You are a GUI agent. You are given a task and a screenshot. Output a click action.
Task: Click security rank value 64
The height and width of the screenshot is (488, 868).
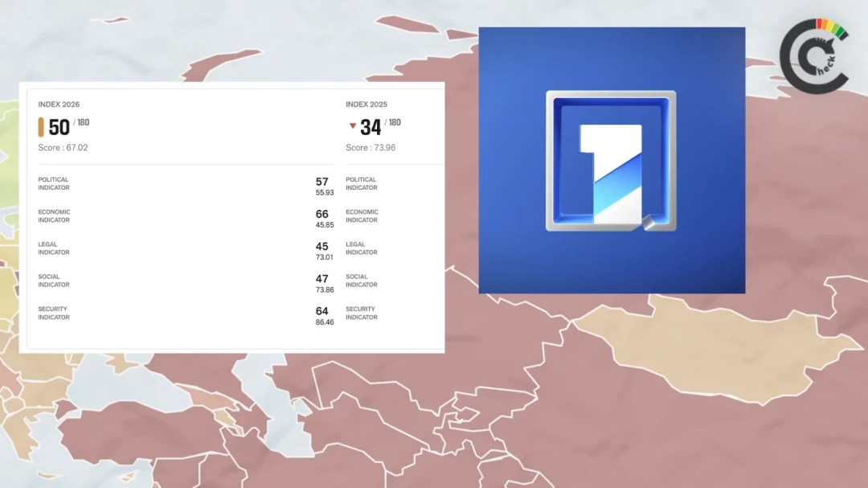click(x=321, y=311)
